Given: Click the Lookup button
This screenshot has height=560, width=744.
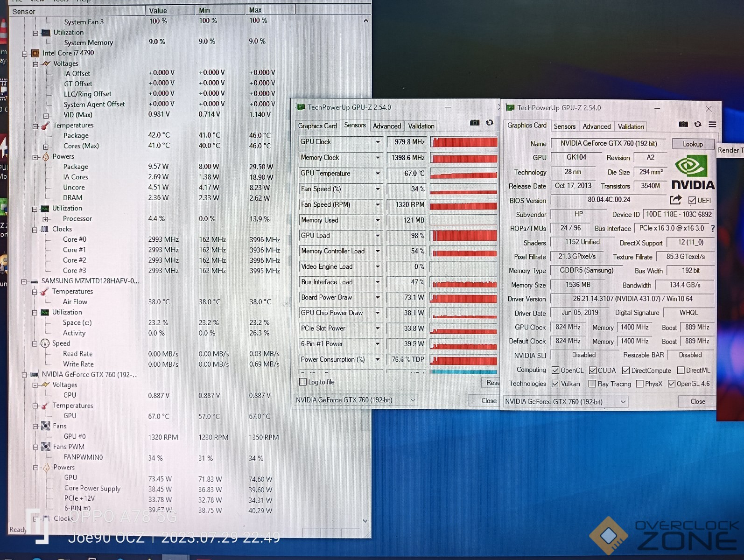Looking at the screenshot, I should coord(693,144).
